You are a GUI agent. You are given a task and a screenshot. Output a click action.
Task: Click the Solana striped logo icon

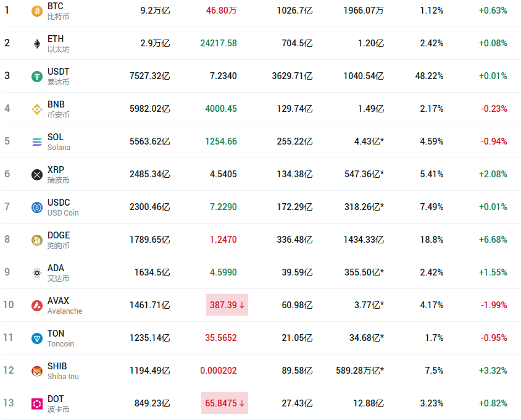pyautogui.click(x=37, y=141)
